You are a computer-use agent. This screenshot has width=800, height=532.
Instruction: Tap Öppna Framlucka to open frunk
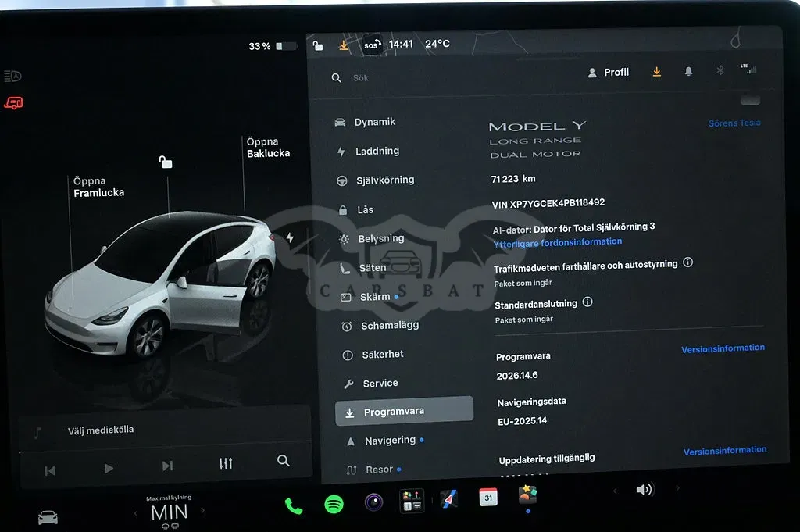(x=98, y=187)
